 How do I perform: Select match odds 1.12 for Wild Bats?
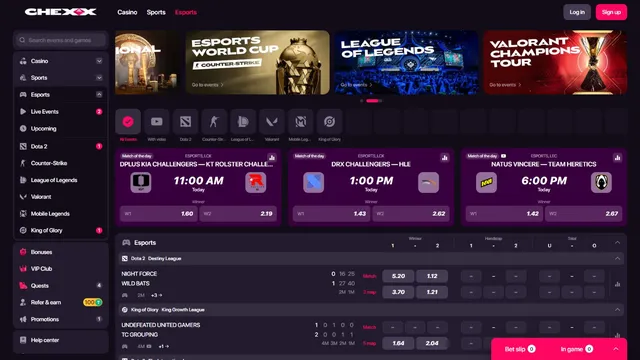coord(432,276)
